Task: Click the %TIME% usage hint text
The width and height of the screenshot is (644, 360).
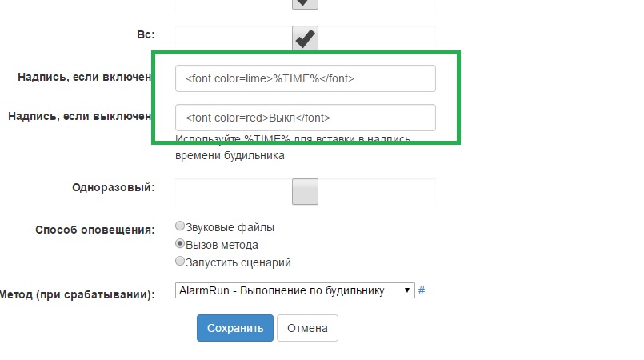Action: coord(293,148)
